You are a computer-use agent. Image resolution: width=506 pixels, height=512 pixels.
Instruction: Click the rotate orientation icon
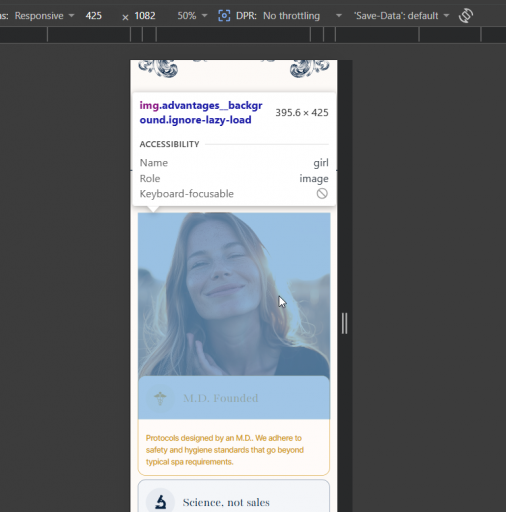(x=466, y=16)
